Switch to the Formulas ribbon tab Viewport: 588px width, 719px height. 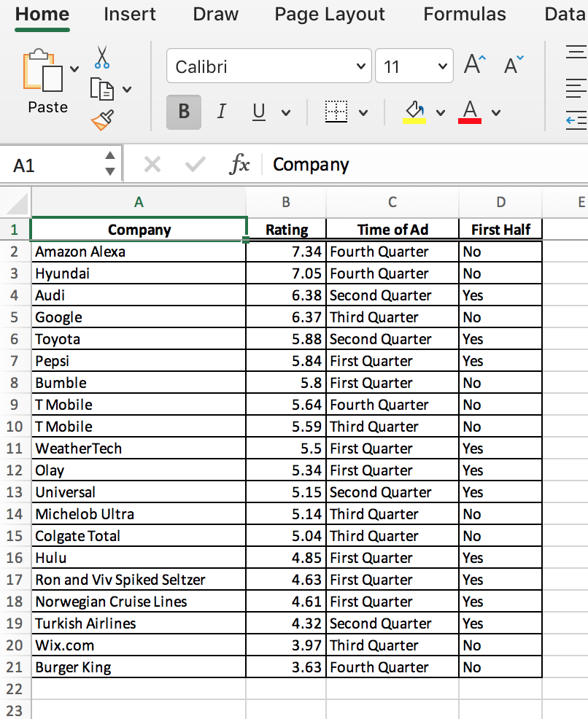tap(464, 14)
